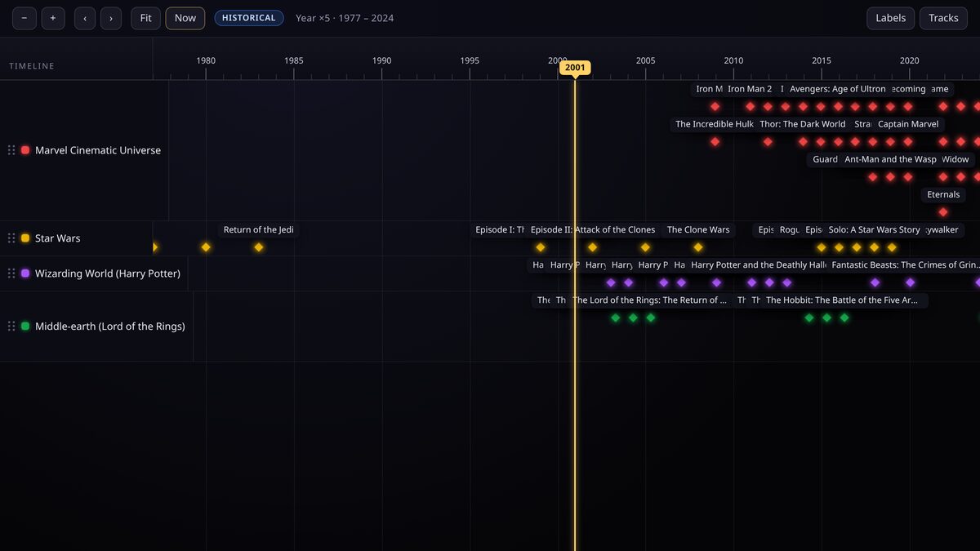This screenshot has width=980, height=551.
Task: Grab the Marvel Cinematic Universe drag handle
Action: 11,150
